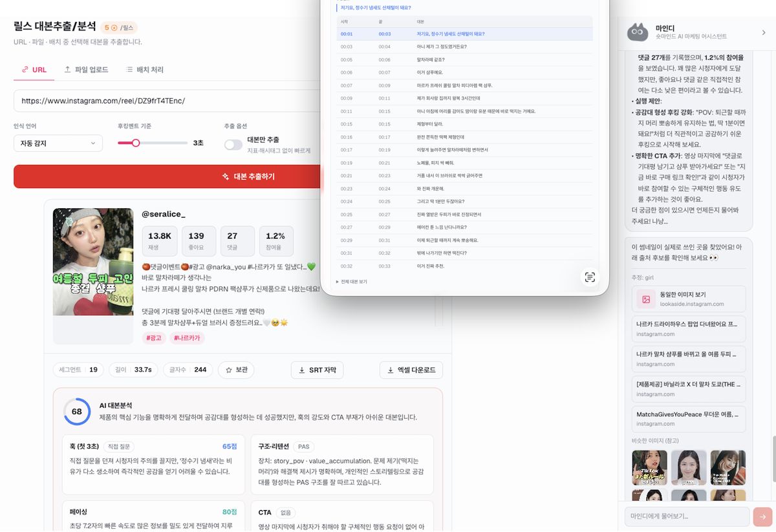Open the 동일한 이미지 보기 source link
Screen dimensions: 776x532
(689, 299)
